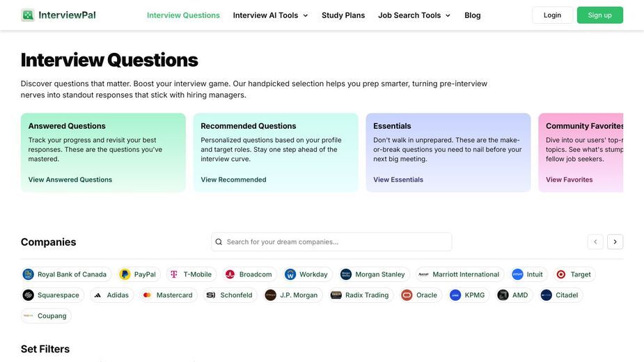Screen dimensions: 644x362
Task: Open the Recommended Questions card heading
Action: coord(248,126)
